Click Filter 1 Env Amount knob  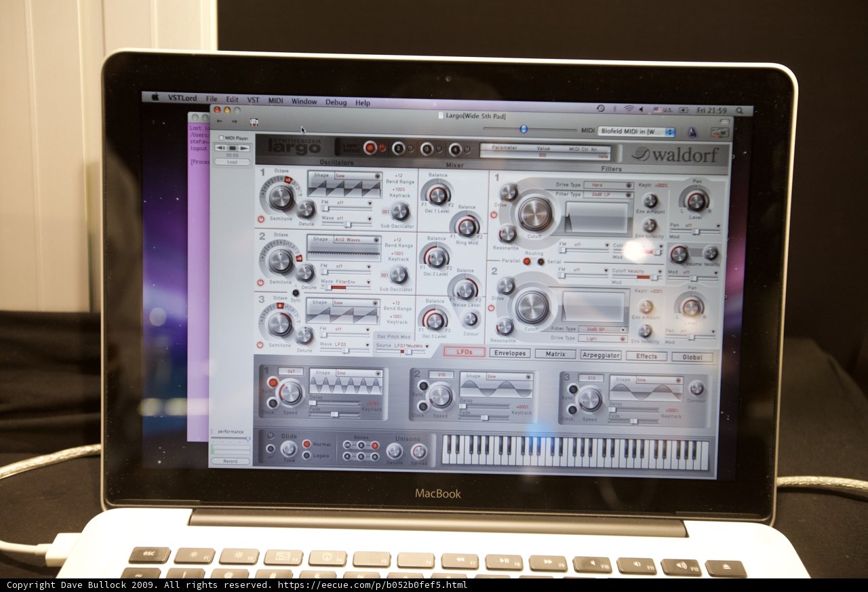pos(650,200)
